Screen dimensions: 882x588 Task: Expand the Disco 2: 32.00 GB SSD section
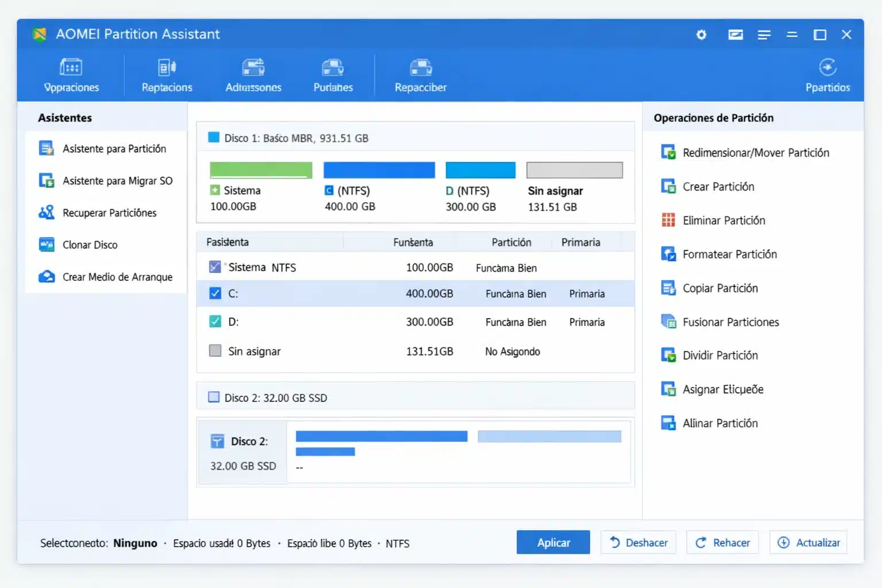214,397
